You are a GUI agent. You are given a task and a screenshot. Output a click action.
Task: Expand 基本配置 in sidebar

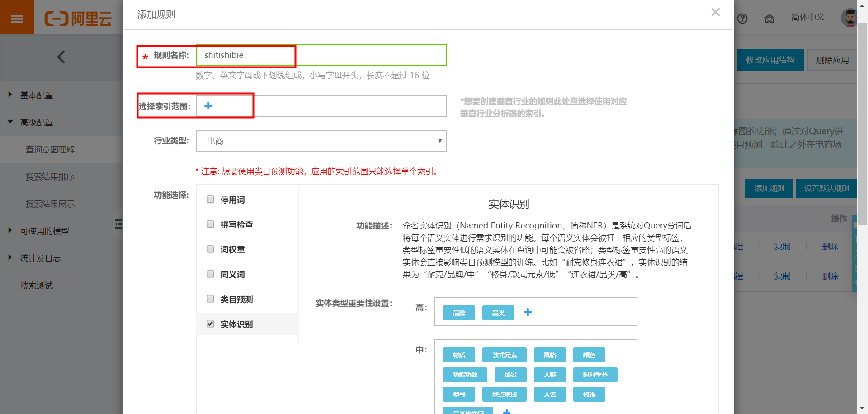point(36,95)
